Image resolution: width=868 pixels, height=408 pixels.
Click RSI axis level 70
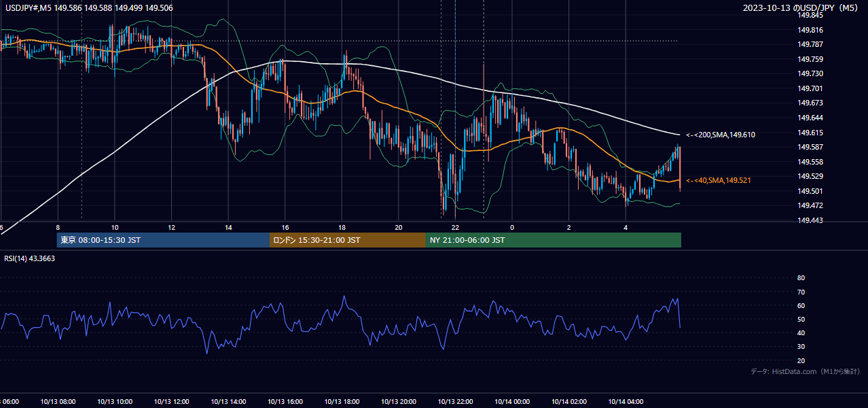pyautogui.click(x=801, y=292)
